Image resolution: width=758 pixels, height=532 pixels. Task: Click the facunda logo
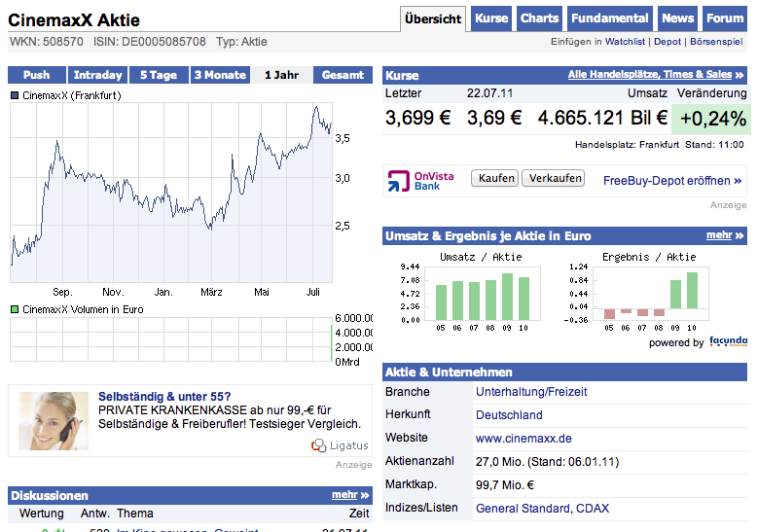(728, 341)
